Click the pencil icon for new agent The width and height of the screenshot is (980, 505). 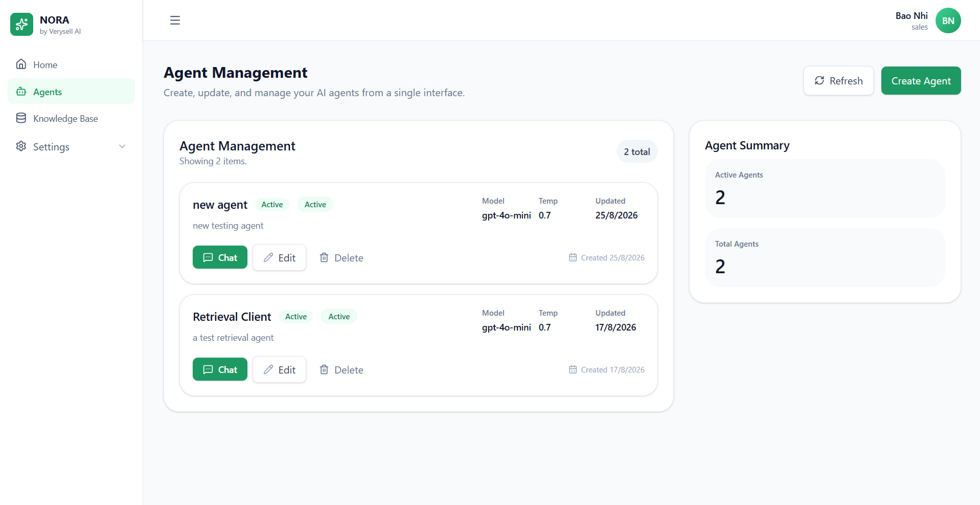coord(268,257)
